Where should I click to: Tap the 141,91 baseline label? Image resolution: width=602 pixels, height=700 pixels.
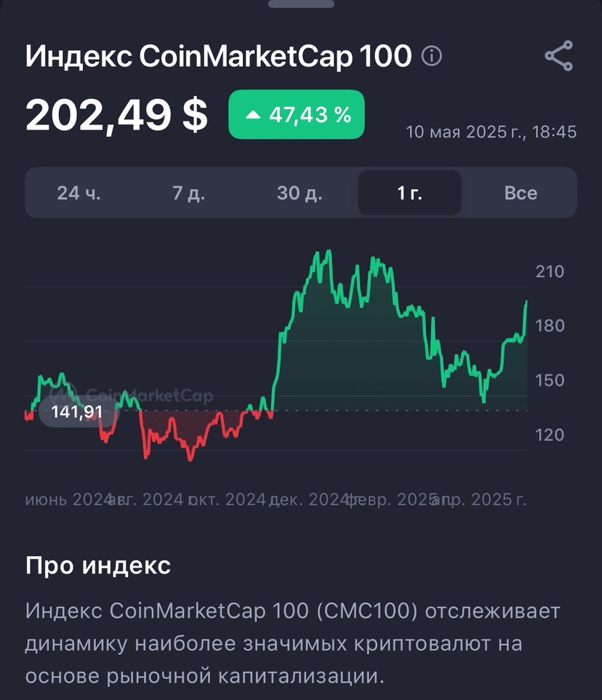pos(76,412)
